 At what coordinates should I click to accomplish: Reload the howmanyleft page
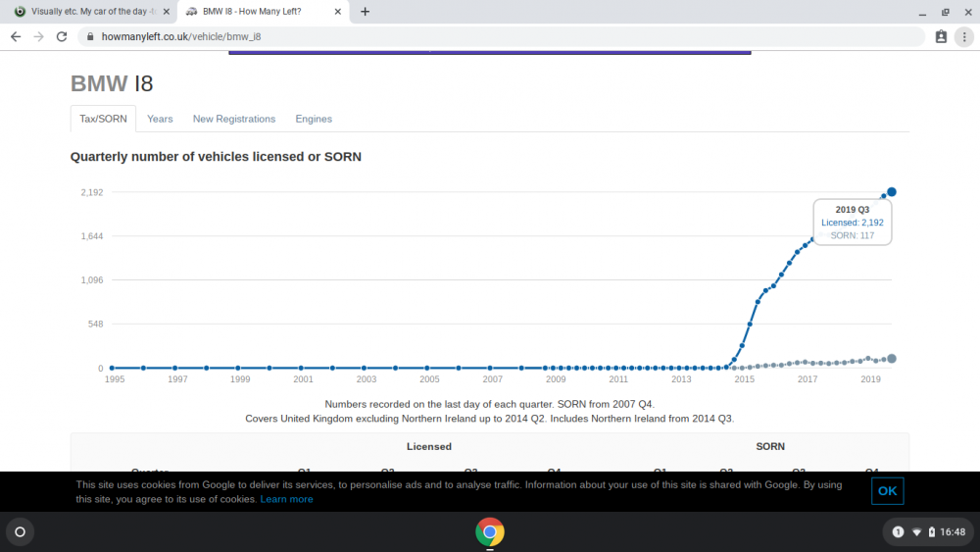61,37
